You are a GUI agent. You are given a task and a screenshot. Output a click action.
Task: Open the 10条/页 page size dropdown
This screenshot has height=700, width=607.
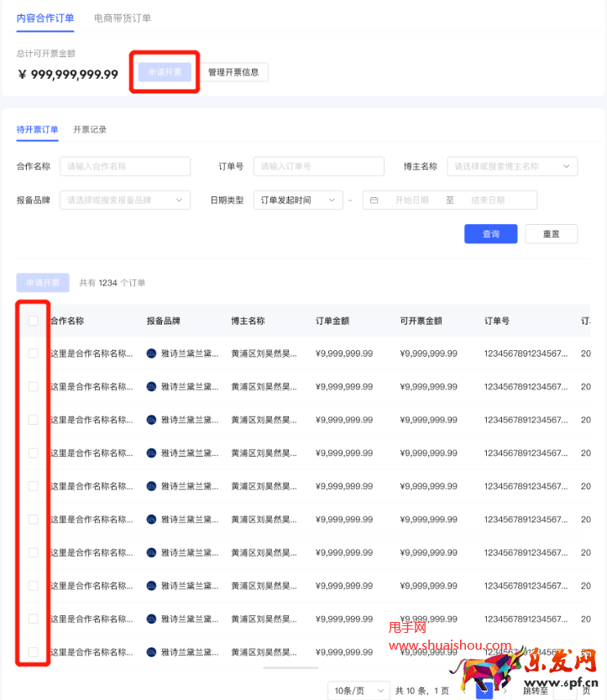point(358,691)
